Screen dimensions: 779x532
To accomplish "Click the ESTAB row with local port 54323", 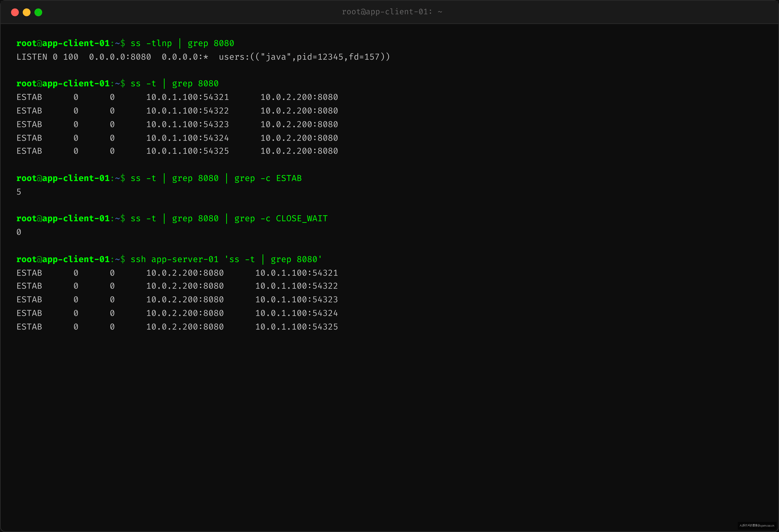I will coord(177,124).
